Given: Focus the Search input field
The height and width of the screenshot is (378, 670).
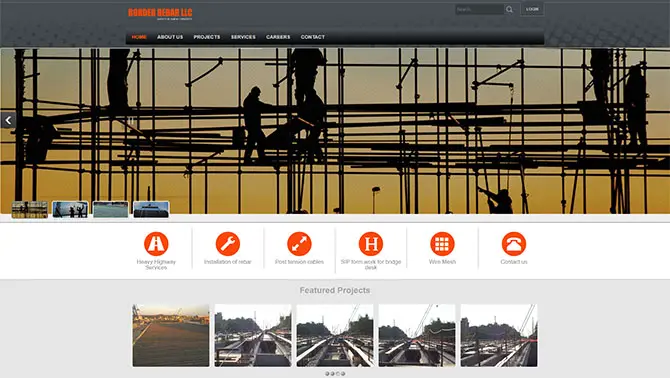Looking at the screenshot, I should pyautogui.click(x=479, y=9).
